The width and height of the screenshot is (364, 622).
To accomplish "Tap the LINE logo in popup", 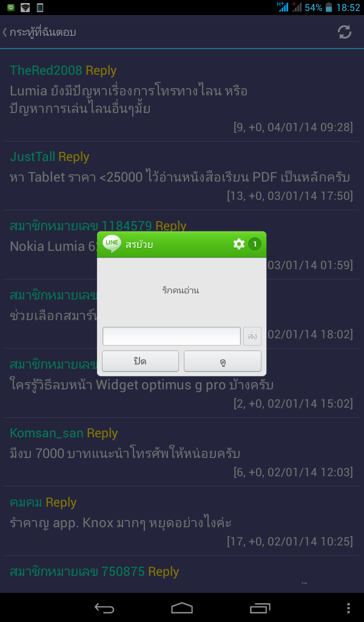I will pyautogui.click(x=112, y=244).
